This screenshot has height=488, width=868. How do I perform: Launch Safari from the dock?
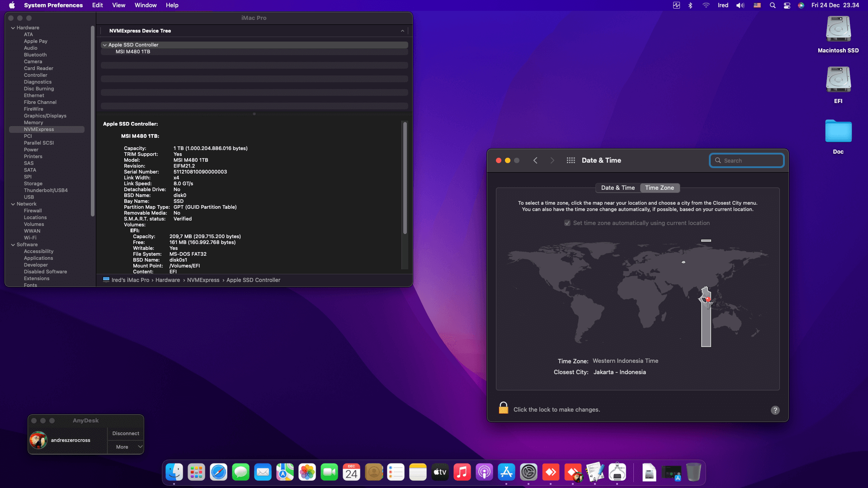218,472
